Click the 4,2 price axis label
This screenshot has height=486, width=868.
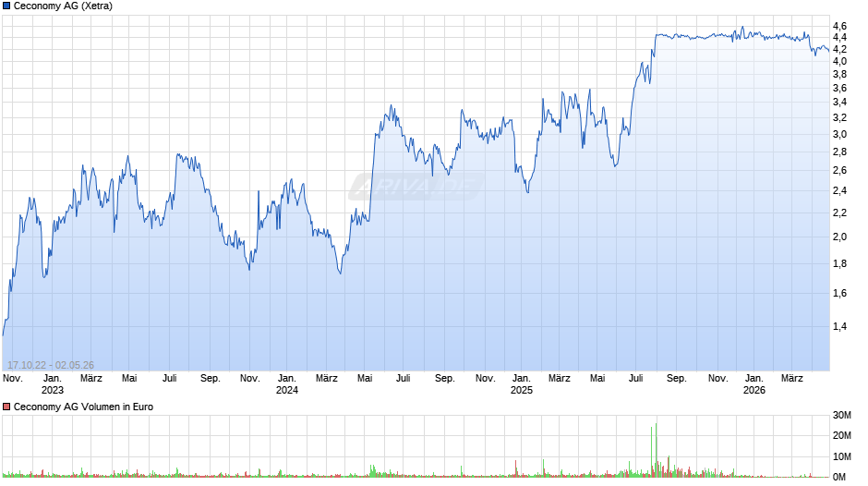(839, 49)
